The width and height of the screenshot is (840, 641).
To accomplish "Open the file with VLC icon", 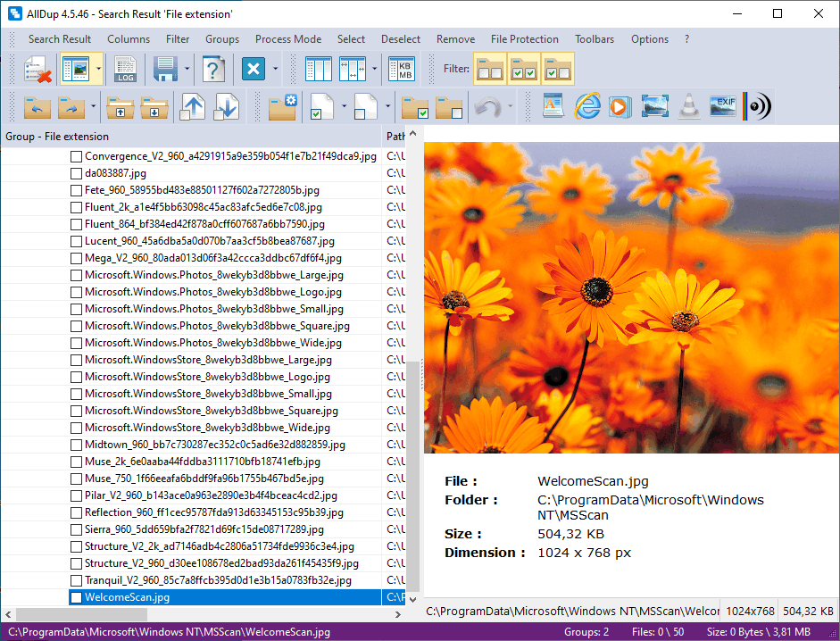I will click(687, 105).
